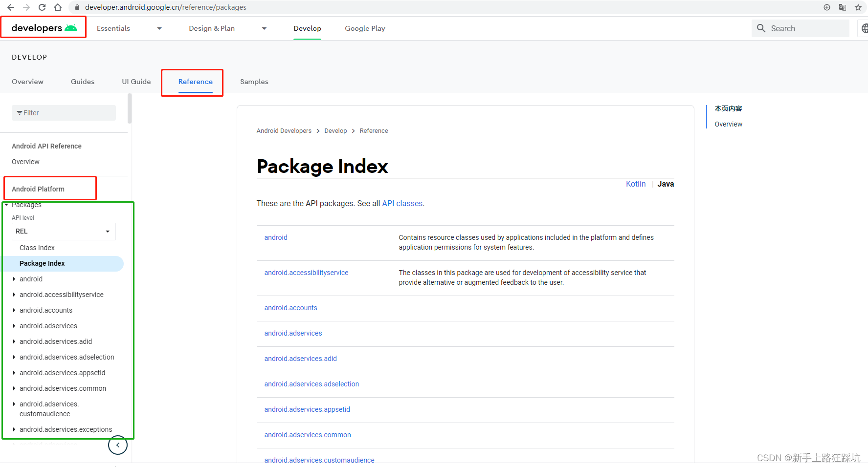Collapse the sidebar with the round chevron button
Viewport: 868px width, 467px height.
118,445
